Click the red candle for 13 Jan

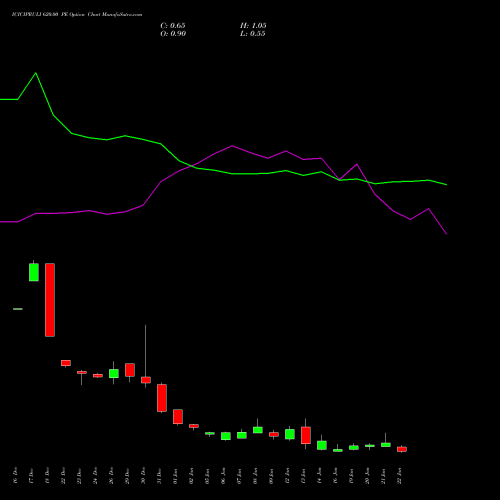click(306, 435)
